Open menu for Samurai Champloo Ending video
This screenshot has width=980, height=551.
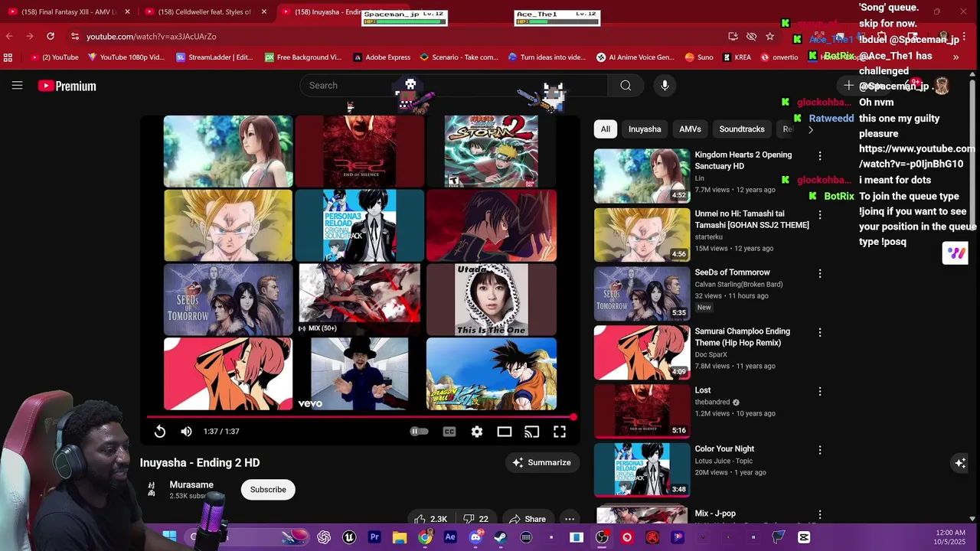[x=819, y=332]
